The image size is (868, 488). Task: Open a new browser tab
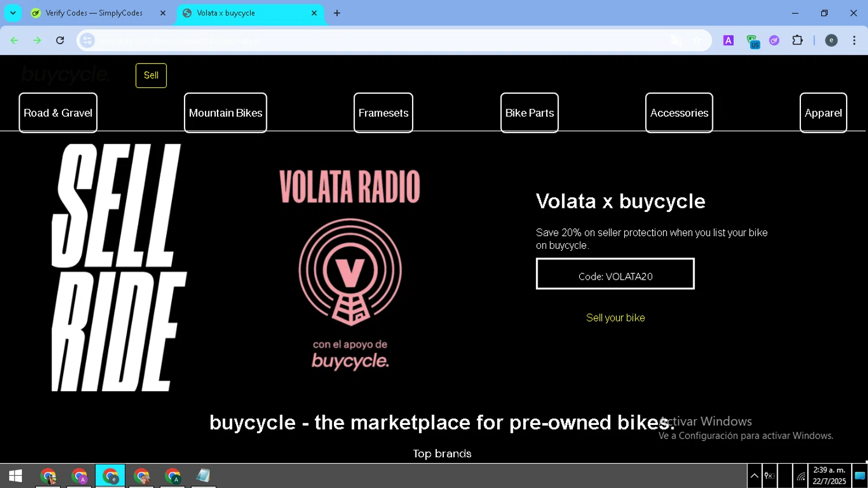tap(337, 13)
